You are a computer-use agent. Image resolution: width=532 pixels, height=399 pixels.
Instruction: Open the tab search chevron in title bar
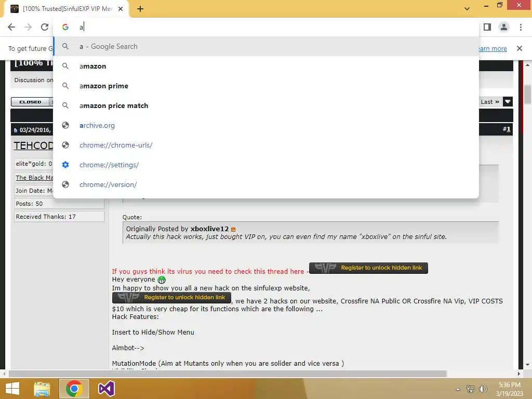tap(467, 9)
